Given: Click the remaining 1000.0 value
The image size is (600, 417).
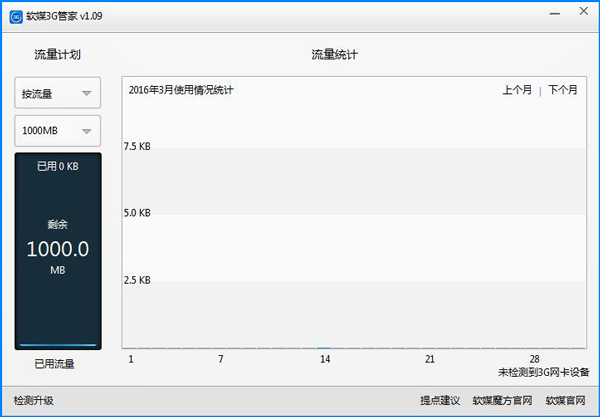Looking at the screenshot, I should click(58, 249).
